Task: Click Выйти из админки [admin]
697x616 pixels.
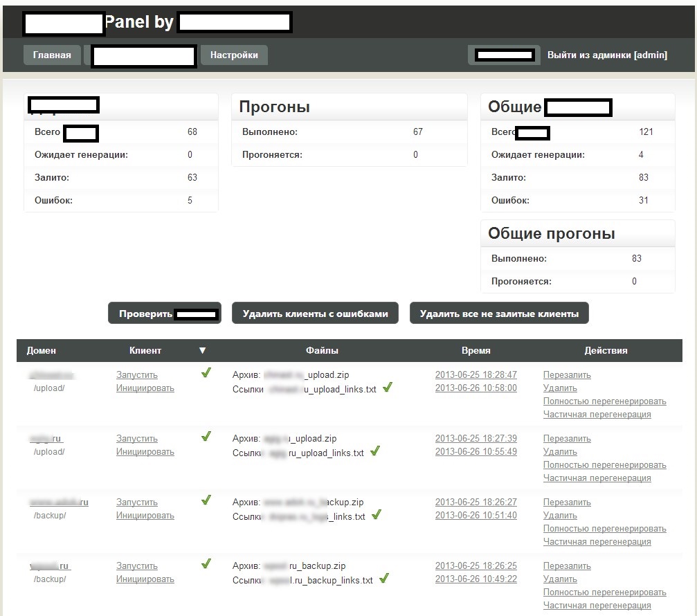Action: pyautogui.click(x=607, y=55)
